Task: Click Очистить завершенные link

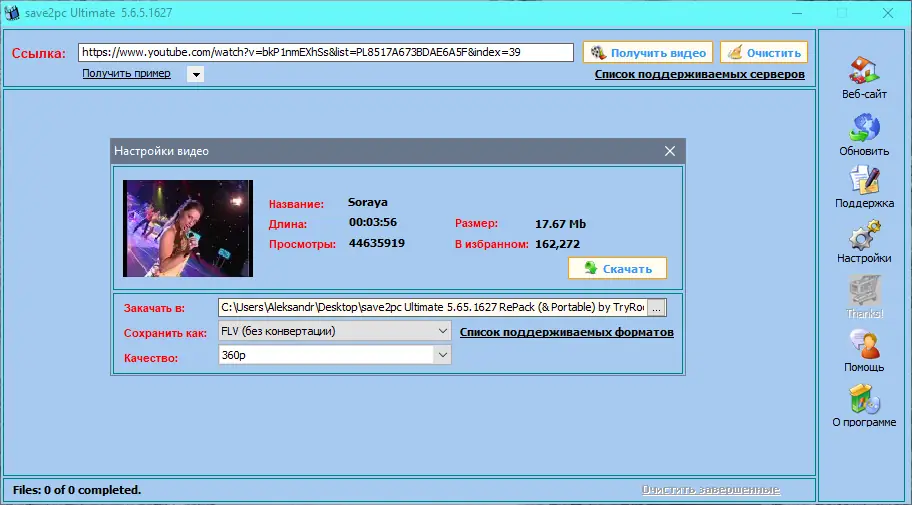Action: (711, 490)
